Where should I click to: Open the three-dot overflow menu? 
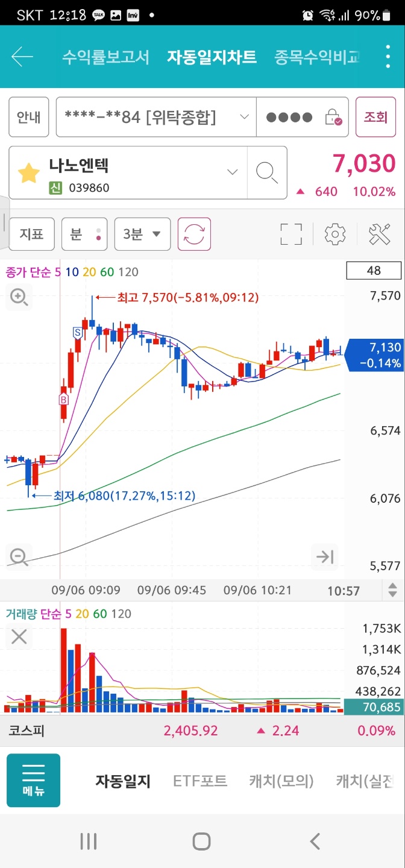388,57
